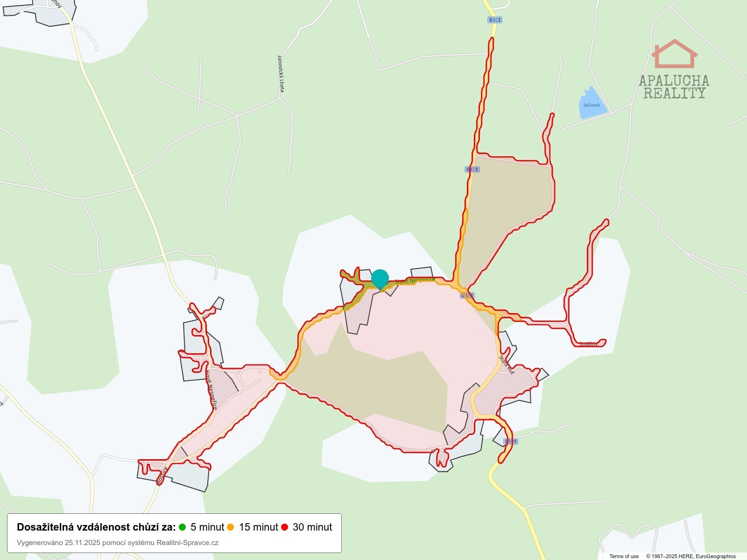Click the 336 road shield near Stará Huť
The height and width of the screenshot is (560, 747).
pyautogui.click(x=511, y=441)
